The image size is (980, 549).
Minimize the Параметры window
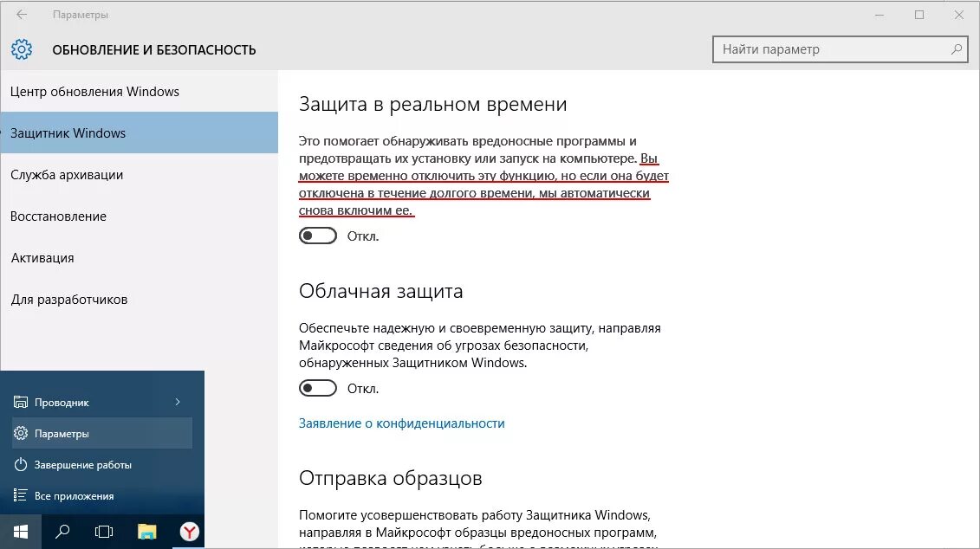click(879, 15)
